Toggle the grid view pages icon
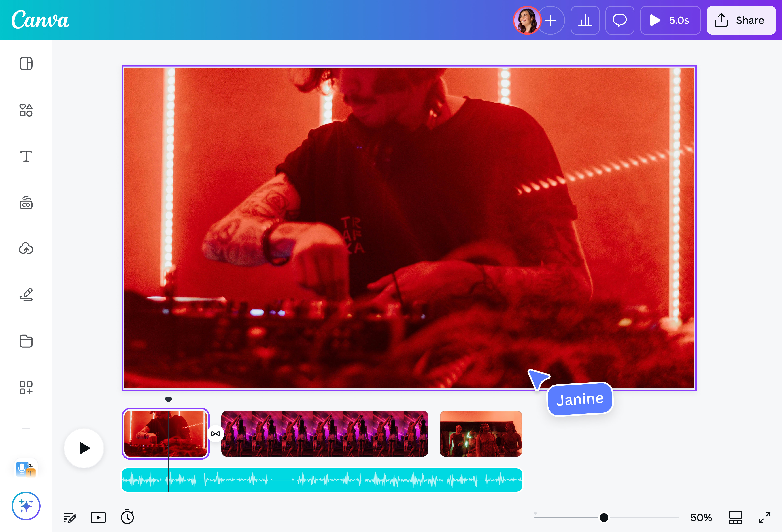This screenshot has height=532, width=782. tap(736, 517)
